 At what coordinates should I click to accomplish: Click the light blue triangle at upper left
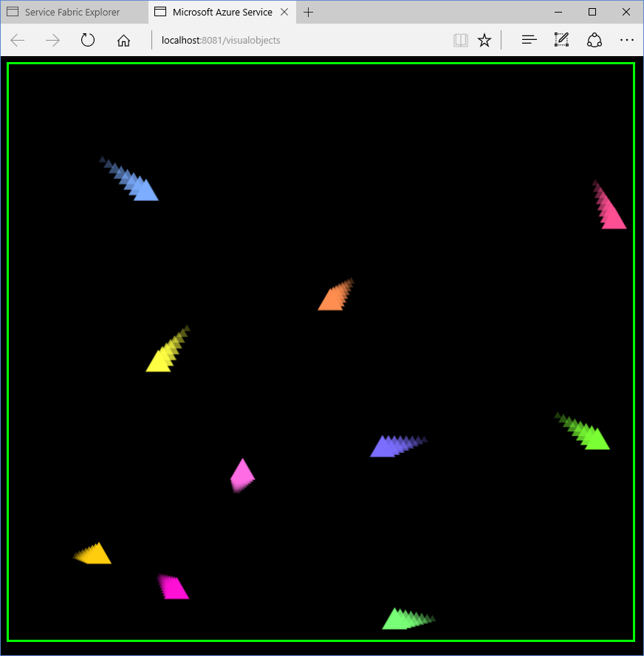145,191
